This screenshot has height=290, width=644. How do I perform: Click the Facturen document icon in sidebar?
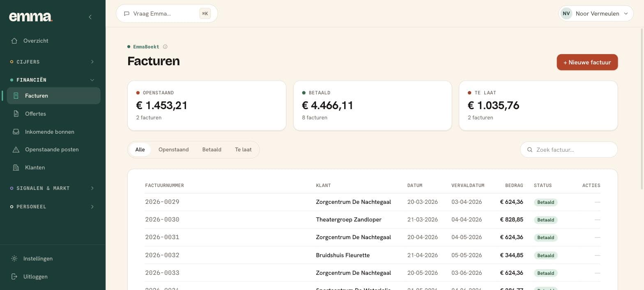coord(16,96)
